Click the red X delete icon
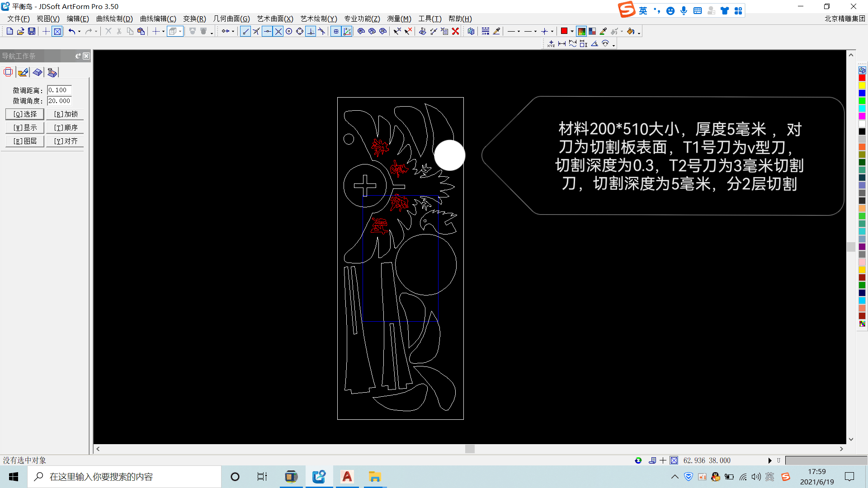The image size is (868, 488). pos(455,31)
